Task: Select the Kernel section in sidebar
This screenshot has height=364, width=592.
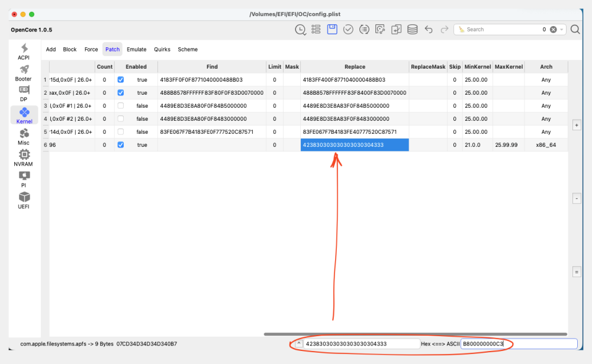Action: tap(24, 115)
